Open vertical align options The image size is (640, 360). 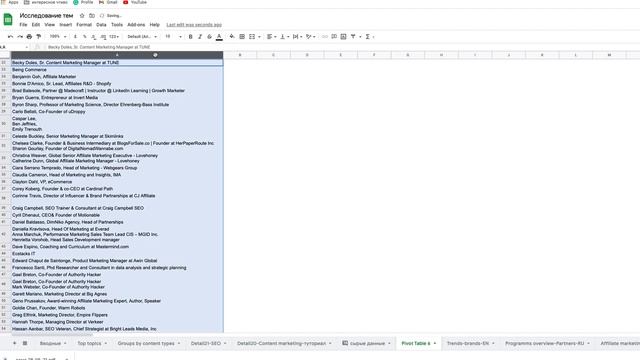click(x=284, y=37)
